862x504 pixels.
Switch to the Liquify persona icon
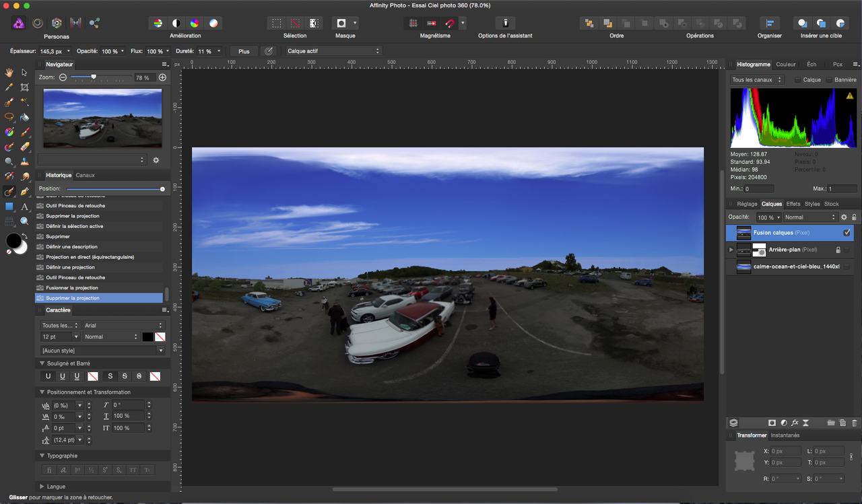(x=38, y=23)
